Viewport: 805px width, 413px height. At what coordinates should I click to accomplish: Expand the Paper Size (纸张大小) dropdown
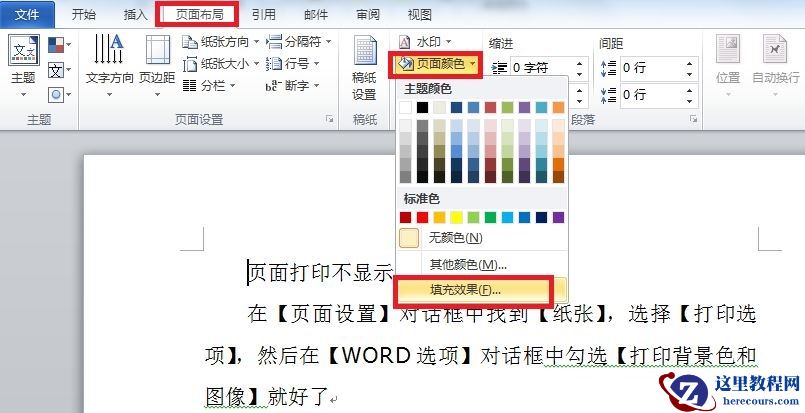[x=221, y=64]
